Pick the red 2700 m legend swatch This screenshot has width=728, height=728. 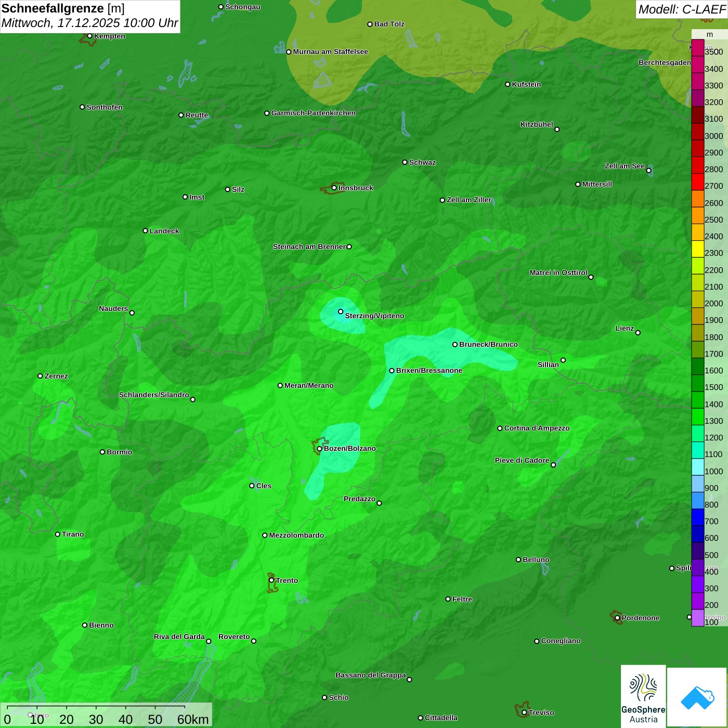pos(697,182)
